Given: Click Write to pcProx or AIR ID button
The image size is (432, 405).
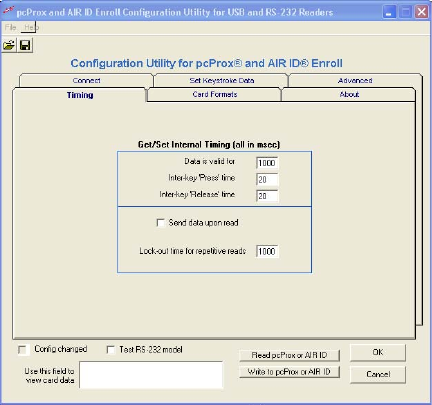Looking at the screenshot, I should pyautogui.click(x=289, y=372).
